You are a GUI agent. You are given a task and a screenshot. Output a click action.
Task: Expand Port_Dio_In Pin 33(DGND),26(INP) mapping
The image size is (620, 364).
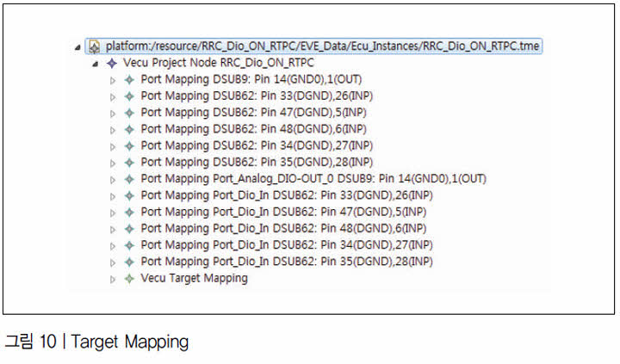pyautogui.click(x=113, y=197)
